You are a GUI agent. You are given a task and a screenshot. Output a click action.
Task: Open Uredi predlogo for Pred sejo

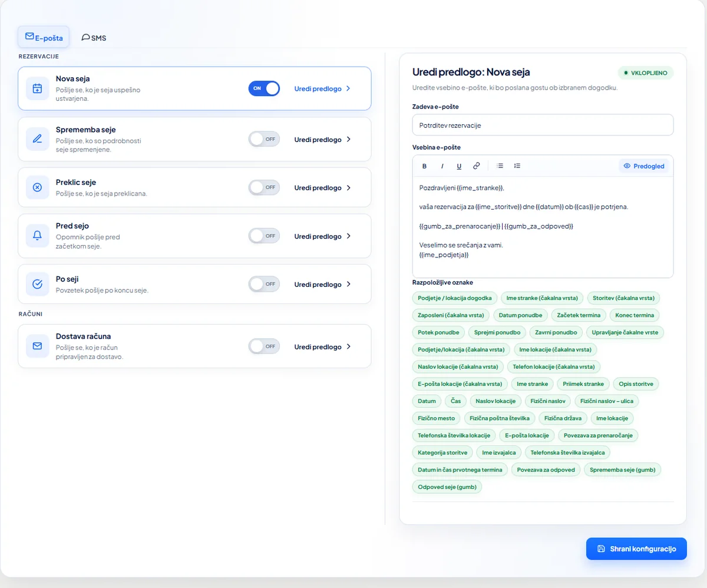[323, 236]
